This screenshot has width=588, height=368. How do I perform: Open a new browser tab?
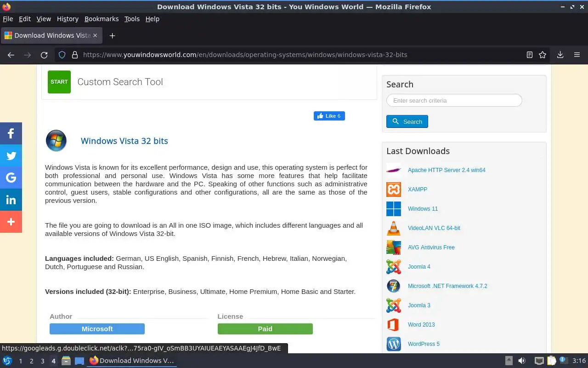click(x=112, y=35)
